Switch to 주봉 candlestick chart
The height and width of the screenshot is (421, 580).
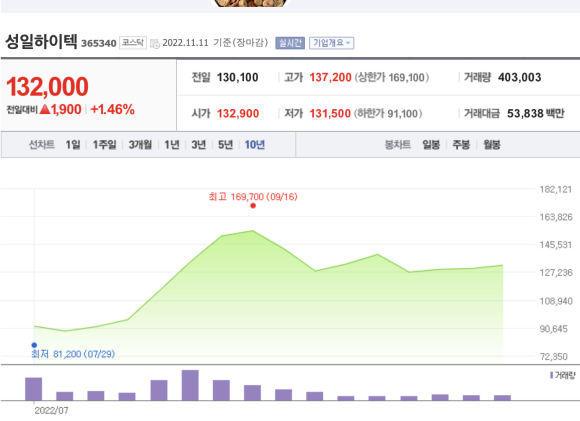coord(461,145)
